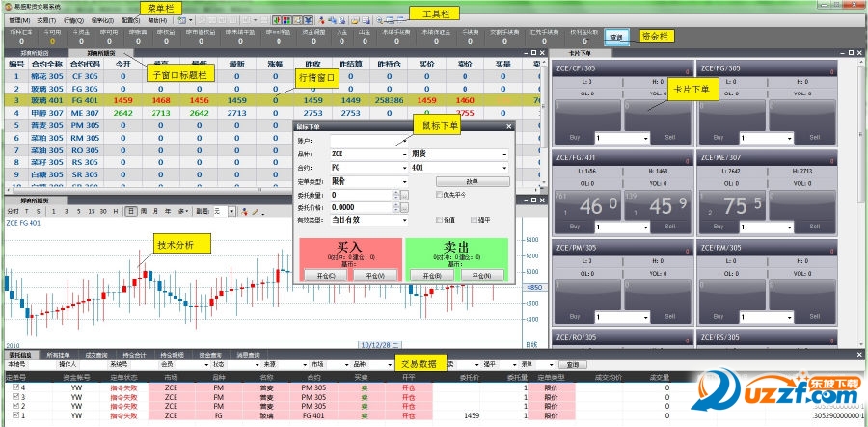Image resolution: width=868 pixels, height=427 pixels.
Task: Click 开仓(B) under the green 卖出 panel
Action: click(432, 276)
